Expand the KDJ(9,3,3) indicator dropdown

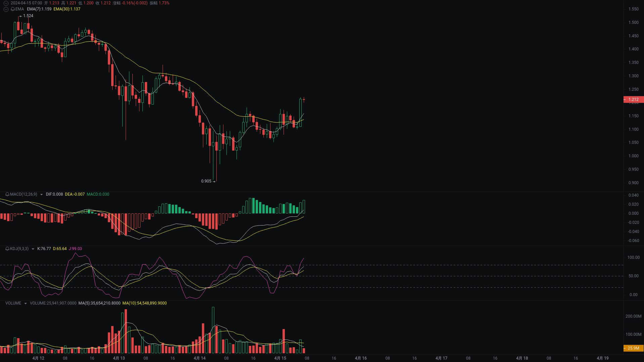click(33, 249)
